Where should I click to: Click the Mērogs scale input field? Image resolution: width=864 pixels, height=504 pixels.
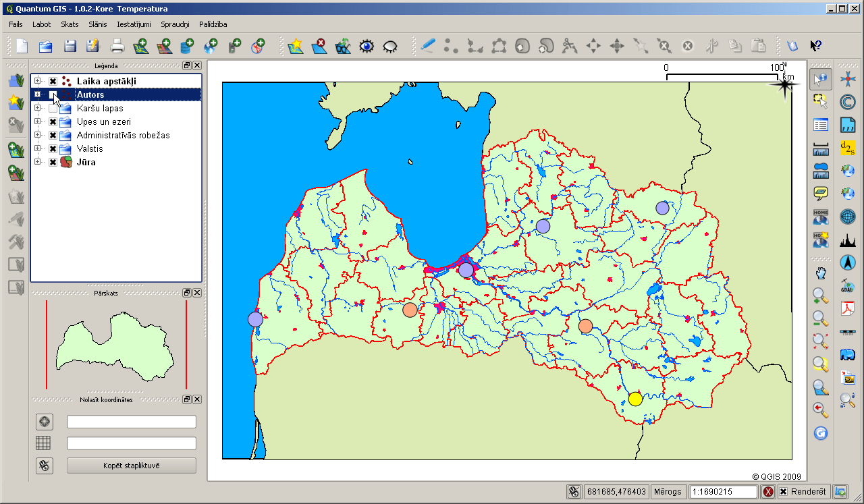pyautogui.click(x=723, y=492)
